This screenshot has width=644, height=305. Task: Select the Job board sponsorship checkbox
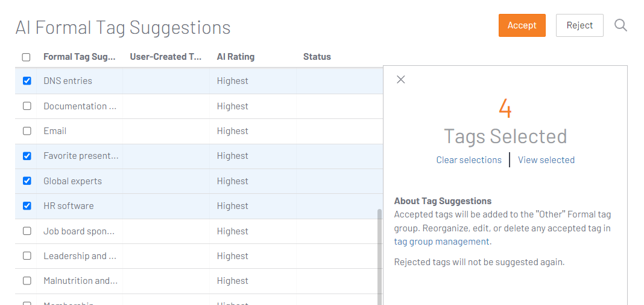(x=27, y=231)
